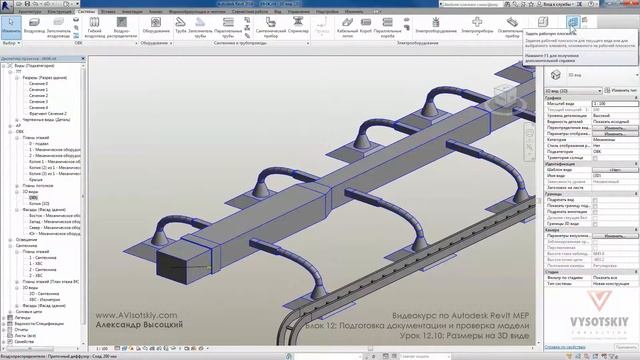
Task: Open the Архитектура ribbon tab
Action: point(30,11)
